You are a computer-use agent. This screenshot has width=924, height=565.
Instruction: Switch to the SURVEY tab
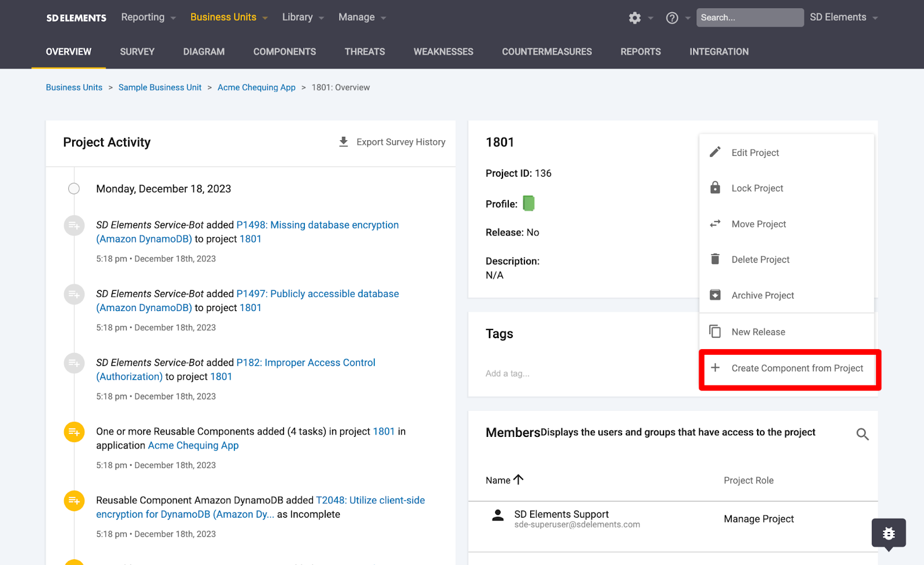click(137, 52)
